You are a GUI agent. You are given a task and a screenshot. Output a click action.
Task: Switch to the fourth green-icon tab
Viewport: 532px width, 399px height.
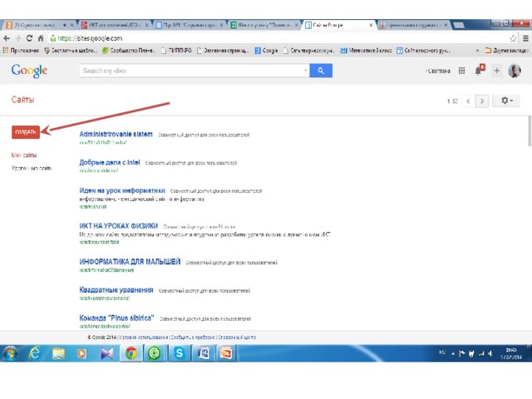(264, 25)
